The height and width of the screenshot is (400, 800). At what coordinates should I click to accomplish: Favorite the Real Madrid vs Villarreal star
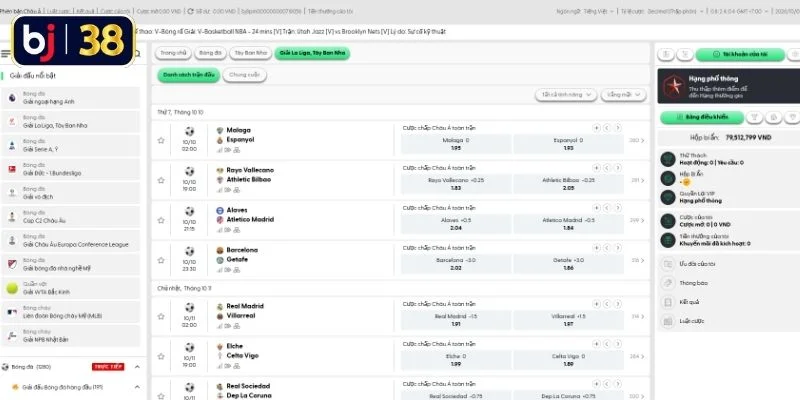point(161,316)
